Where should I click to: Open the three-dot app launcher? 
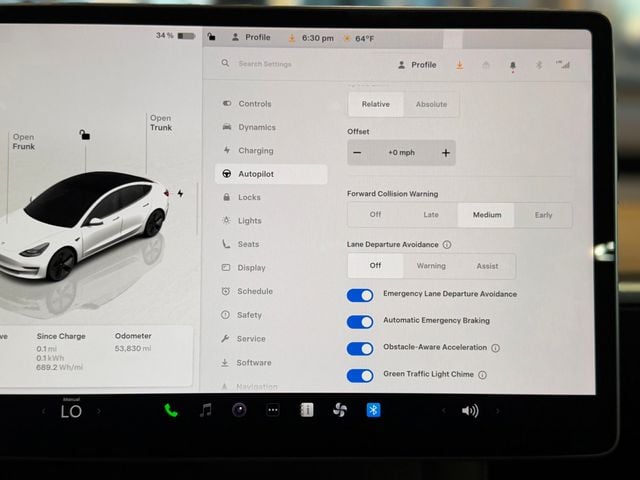click(x=273, y=410)
